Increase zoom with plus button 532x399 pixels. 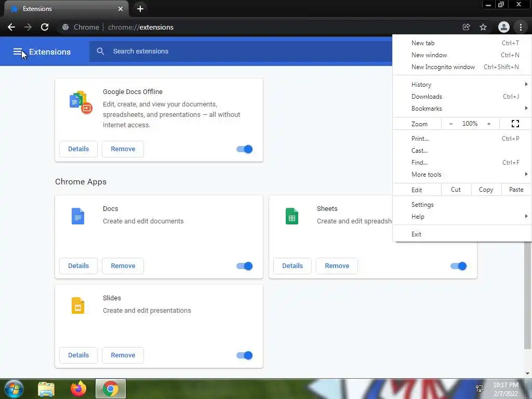tap(489, 124)
